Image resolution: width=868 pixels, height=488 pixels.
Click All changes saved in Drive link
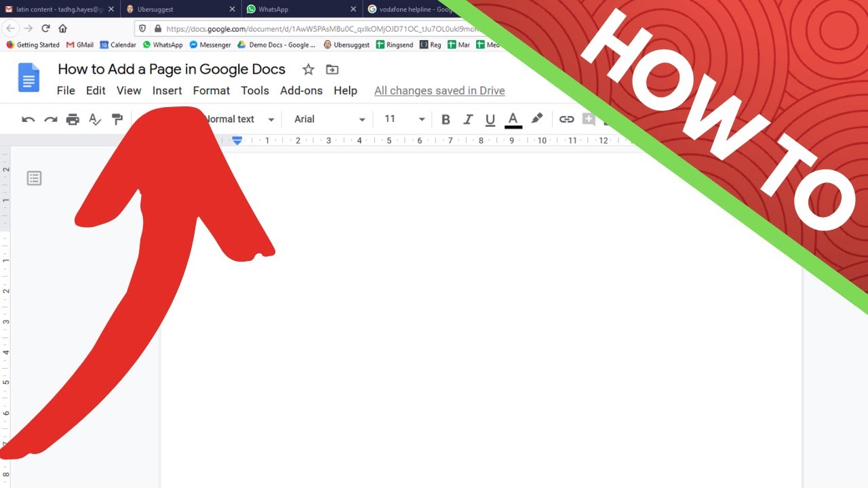pos(439,91)
